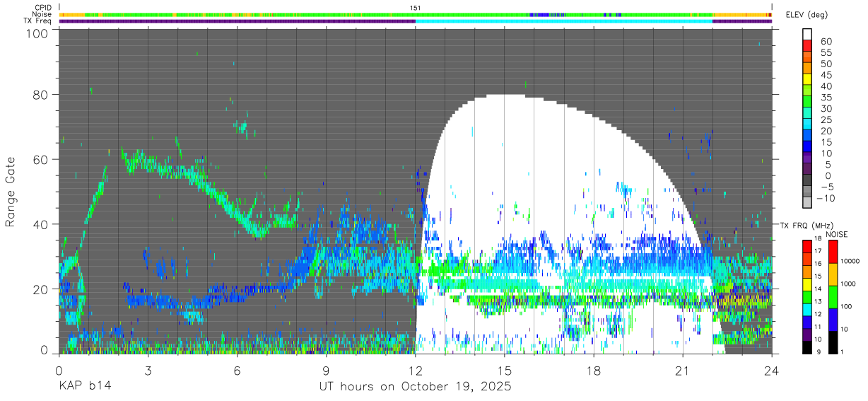Click the 100 tick label on Range Gate axis

(37, 33)
